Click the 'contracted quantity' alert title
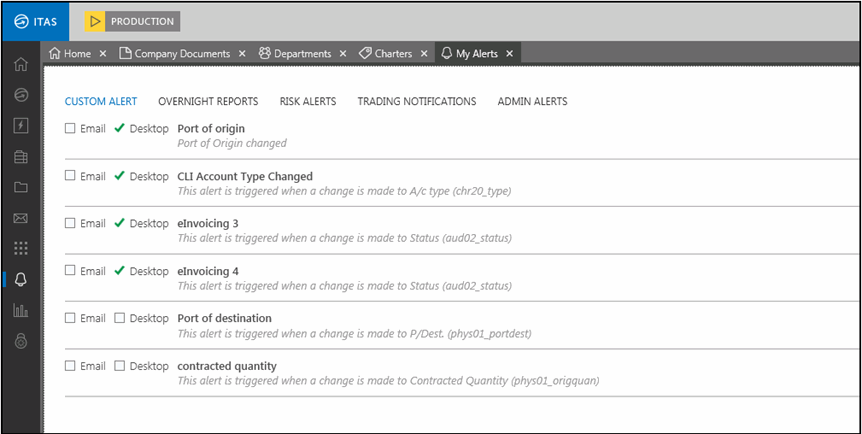The width and height of the screenshot is (862, 434). (x=227, y=366)
